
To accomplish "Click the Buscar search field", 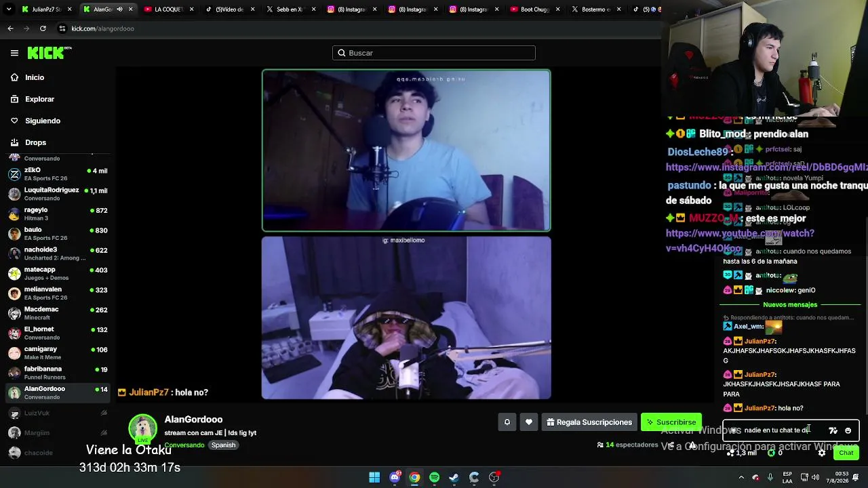I will 434,53.
